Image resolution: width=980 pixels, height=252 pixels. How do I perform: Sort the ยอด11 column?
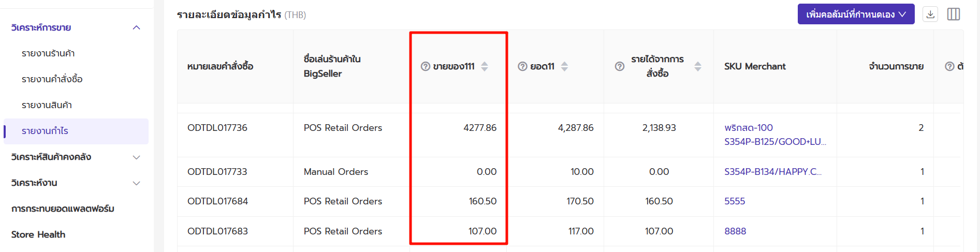point(564,66)
